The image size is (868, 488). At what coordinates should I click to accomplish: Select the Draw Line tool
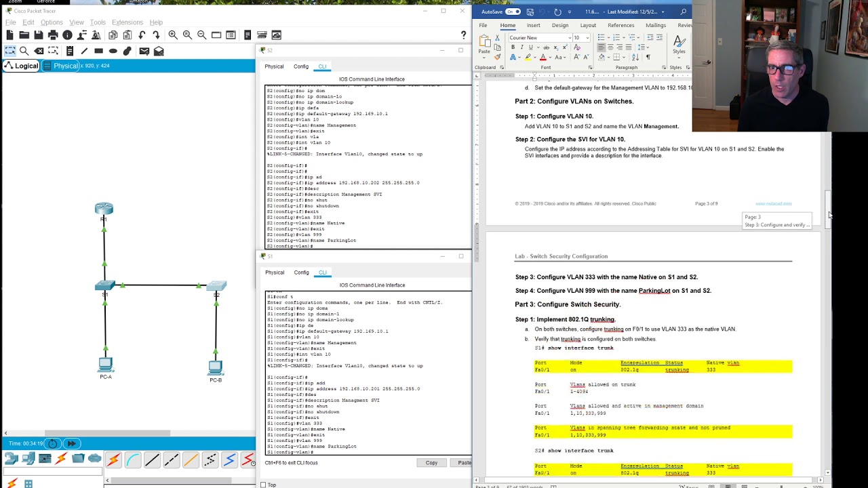(x=84, y=51)
